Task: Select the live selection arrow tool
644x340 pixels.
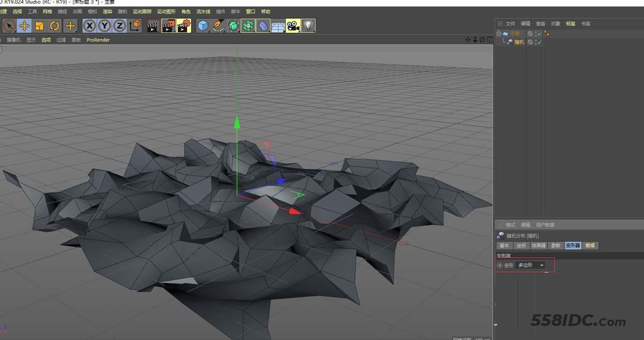Action: [x=9, y=25]
